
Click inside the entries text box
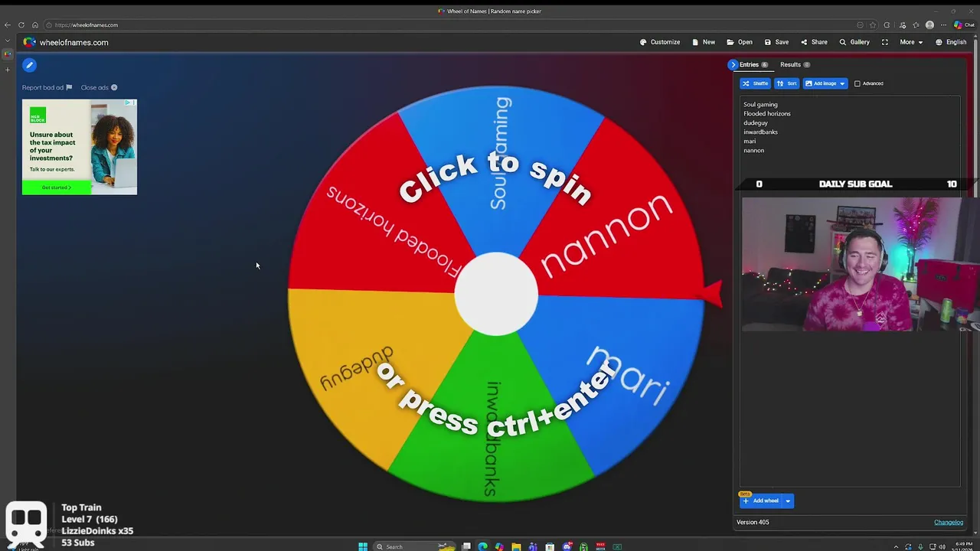[850, 291]
